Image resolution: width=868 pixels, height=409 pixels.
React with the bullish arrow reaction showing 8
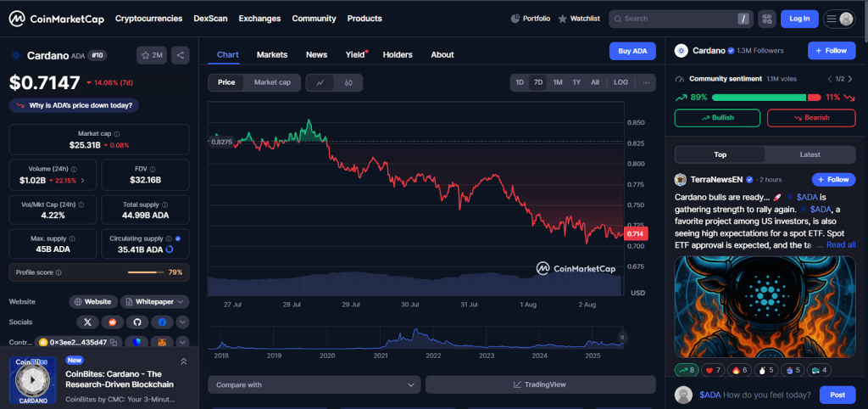point(685,370)
